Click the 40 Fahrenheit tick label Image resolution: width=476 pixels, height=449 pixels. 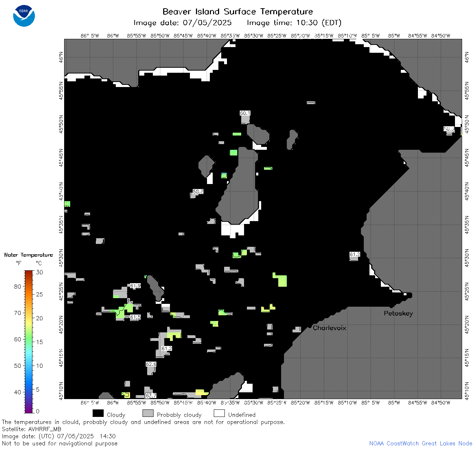pos(17,392)
